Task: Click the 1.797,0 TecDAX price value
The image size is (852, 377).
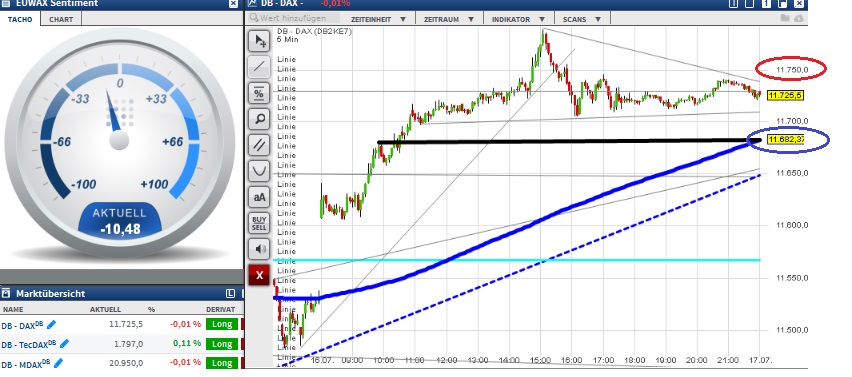Action: click(128, 344)
